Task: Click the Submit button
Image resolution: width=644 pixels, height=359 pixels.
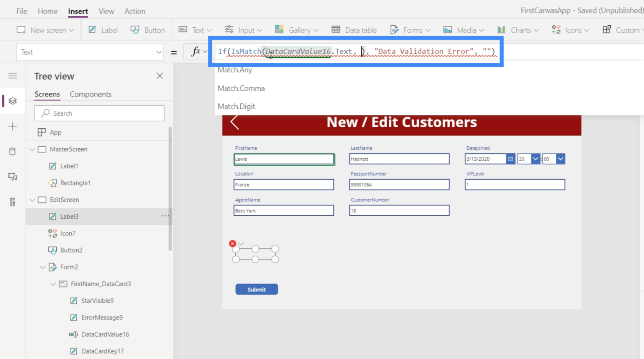Action: pyautogui.click(x=256, y=290)
